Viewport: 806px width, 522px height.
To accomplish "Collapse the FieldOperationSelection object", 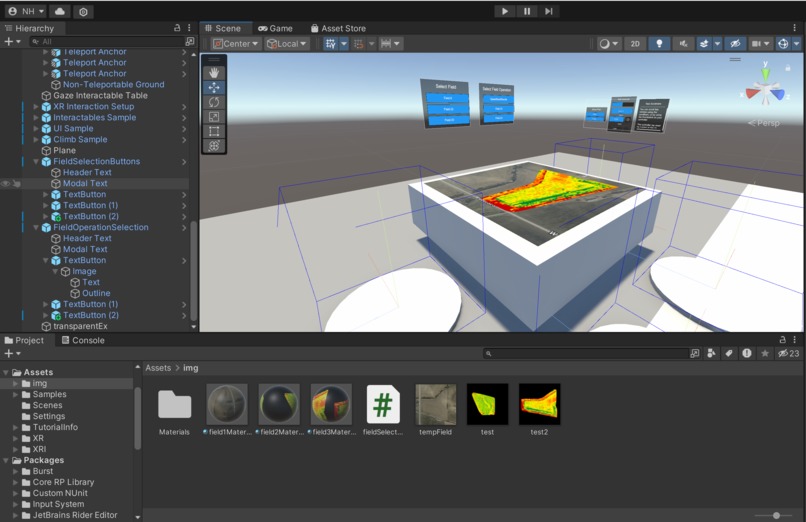I will coord(36,227).
